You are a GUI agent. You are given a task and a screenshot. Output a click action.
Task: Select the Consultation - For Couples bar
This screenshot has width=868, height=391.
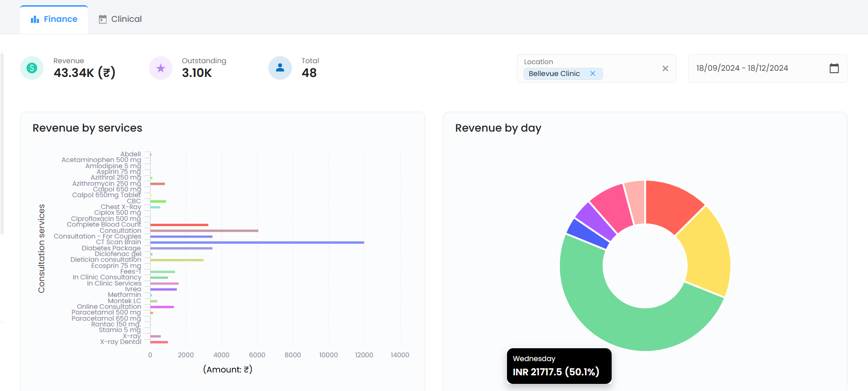181,236
